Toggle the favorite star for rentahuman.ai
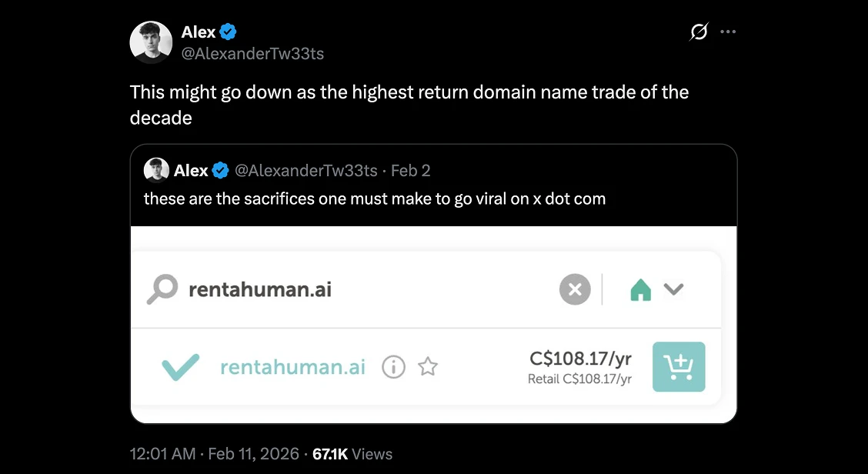868x474 pixels. click(428, 368)
